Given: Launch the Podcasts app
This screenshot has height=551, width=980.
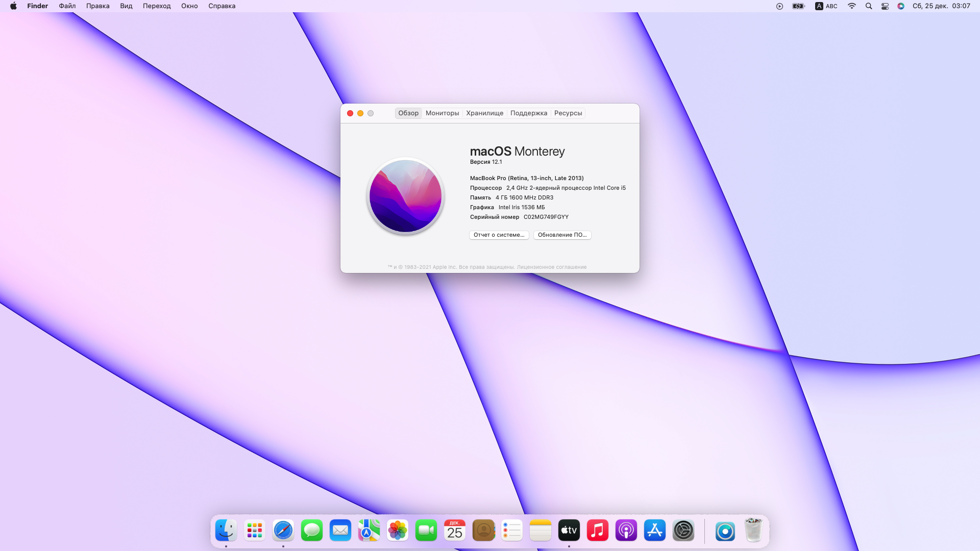Looking at the screenshot, I should [x=626, y=531].
